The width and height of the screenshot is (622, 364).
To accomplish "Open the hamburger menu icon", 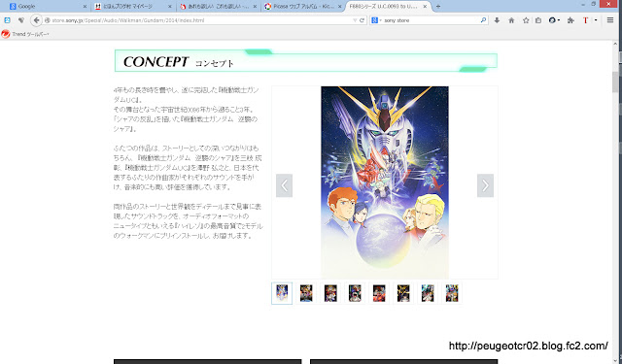I will point(610,20).
